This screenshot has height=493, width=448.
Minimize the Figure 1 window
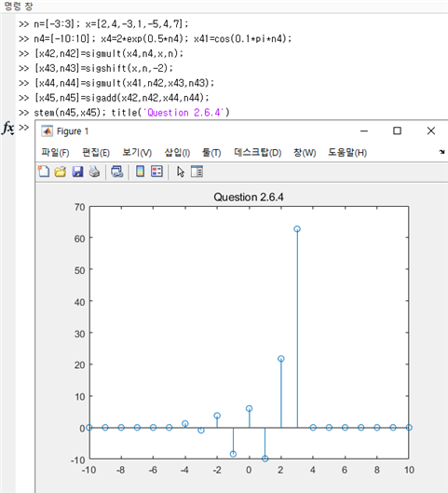(364, 131)
